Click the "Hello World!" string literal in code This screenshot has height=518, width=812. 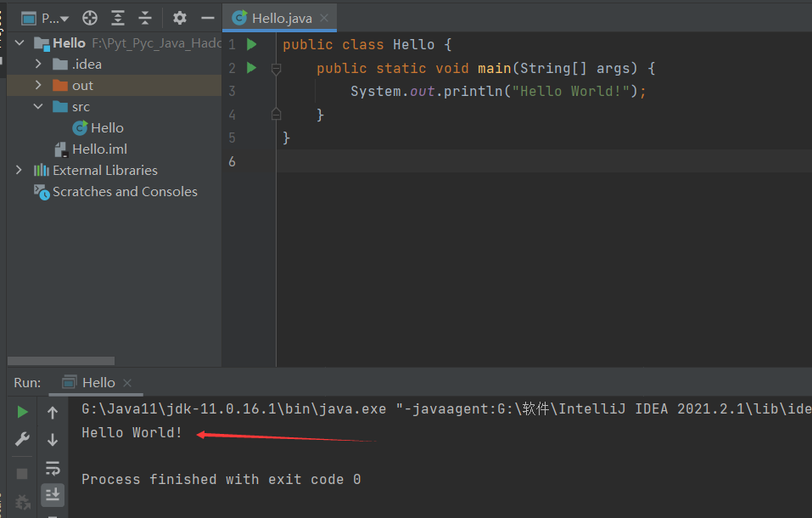pos(571,92)
